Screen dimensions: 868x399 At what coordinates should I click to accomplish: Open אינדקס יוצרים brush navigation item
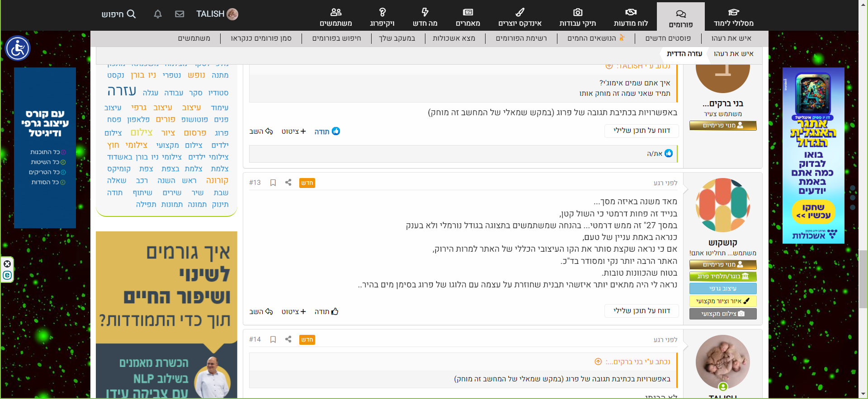[x=520, y=17]
